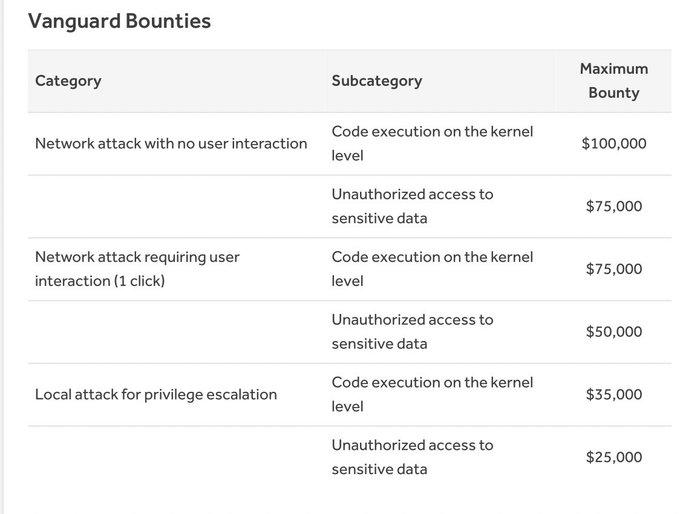The height and width of the screenshot is (514, 680).
Task: Click the $35,000 bounty amount
Action: 614,395
